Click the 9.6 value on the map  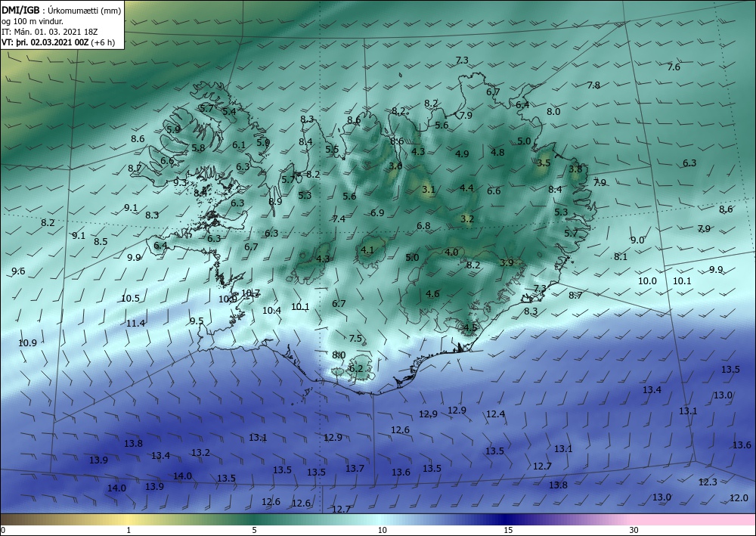(x=18, y=271)
